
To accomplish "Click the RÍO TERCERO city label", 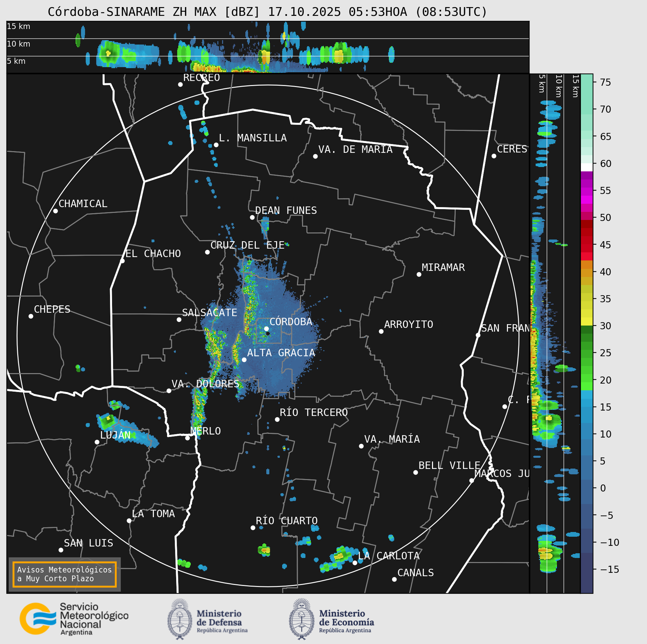I will coord(314,413).
